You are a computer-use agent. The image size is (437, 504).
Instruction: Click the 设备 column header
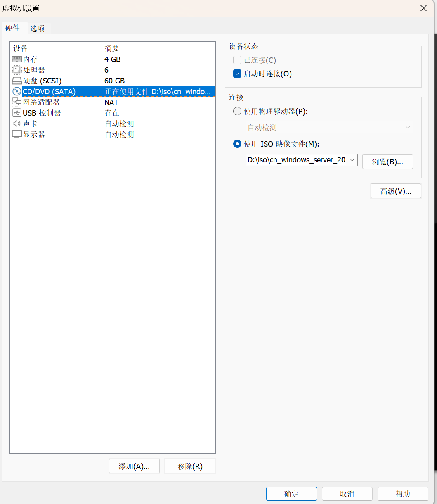point(56,48)
